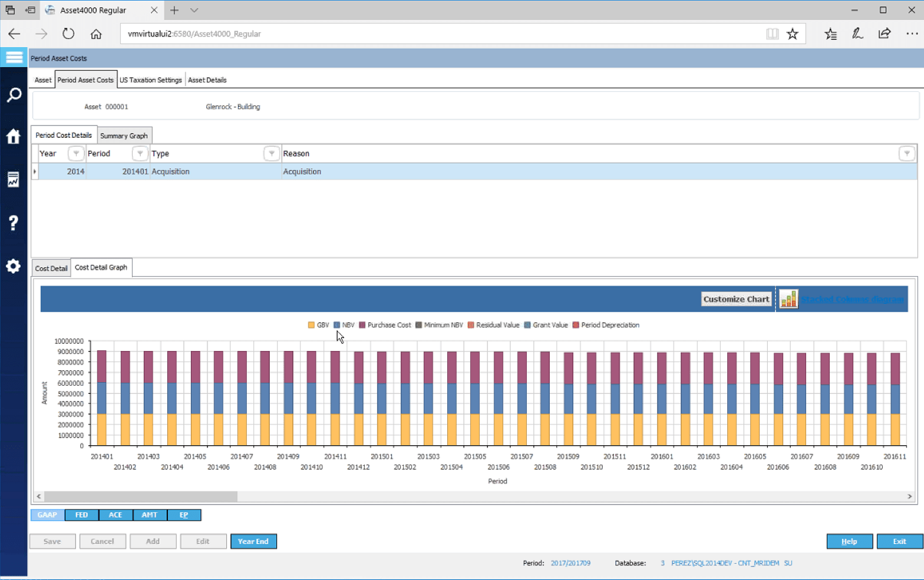This screenshot has height=580, width=924.
Task: Open Type column filter dropdown
Action: click(x=272, y=154)
